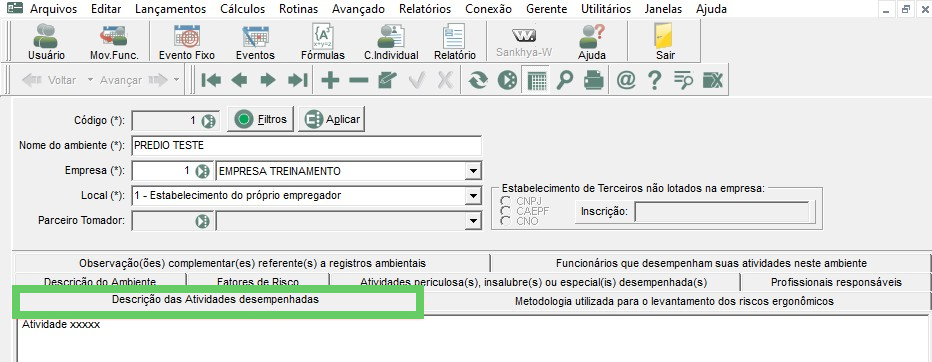The width and height of the screenshot is (932, 362).
Task: Add new record plus icon
Action: tap(330, 80)
